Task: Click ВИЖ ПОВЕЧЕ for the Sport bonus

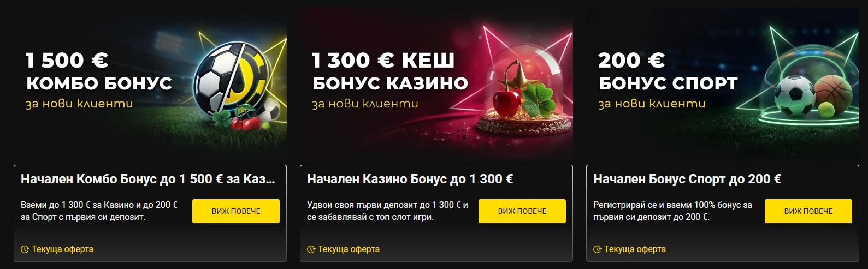Action: click(x=808, y=211)
